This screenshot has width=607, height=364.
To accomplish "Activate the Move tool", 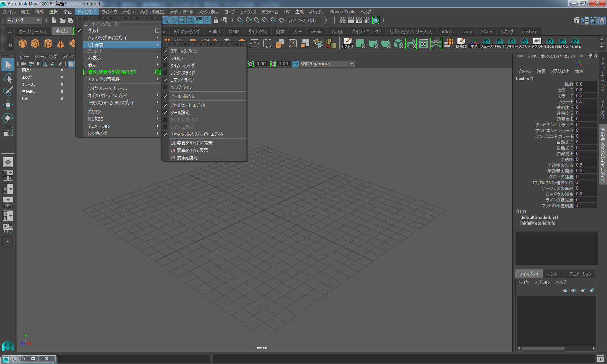I will coord(8,105).
